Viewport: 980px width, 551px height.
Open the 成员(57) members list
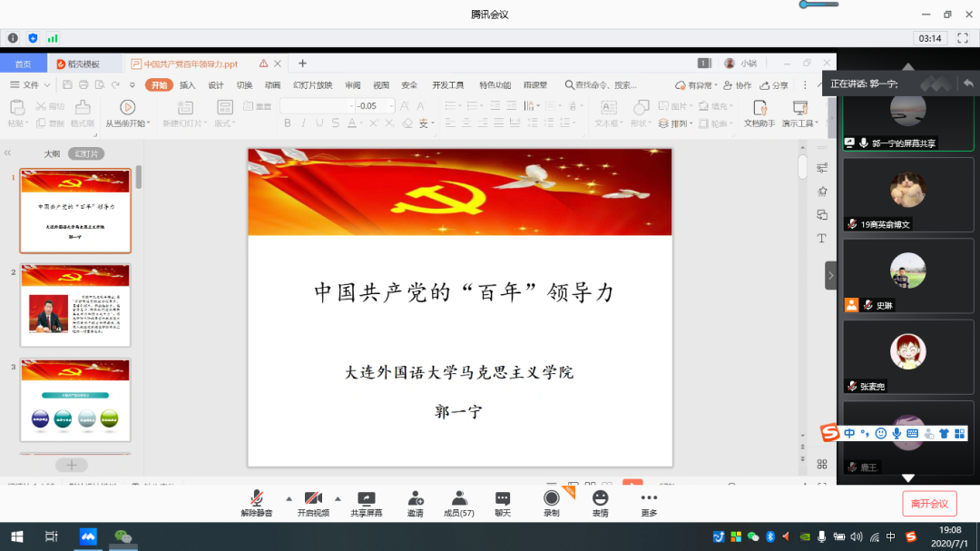click(459, 501)
